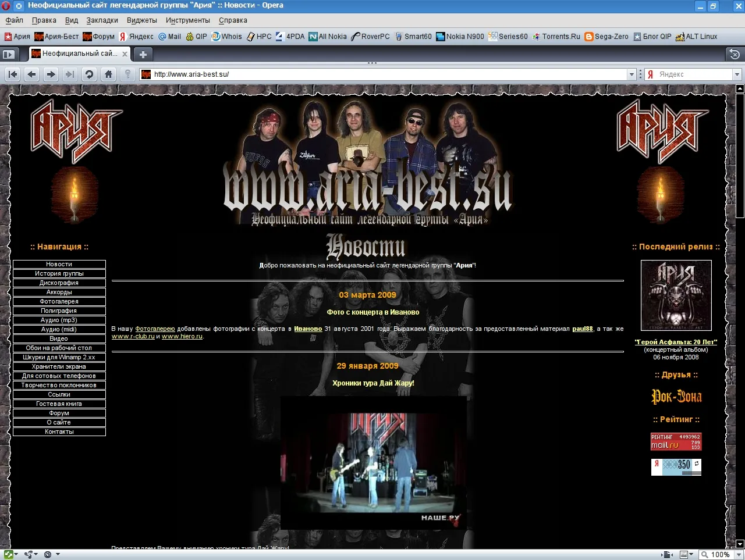745x560 pixels.
Task: Open the Ария-Бест bookmark
Action: [56, 37]
